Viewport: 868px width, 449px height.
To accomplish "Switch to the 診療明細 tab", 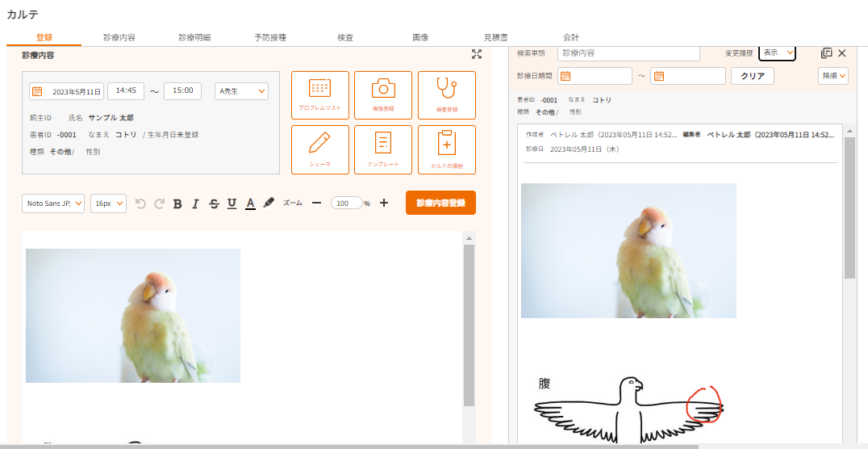I will [x=195, y=38].
